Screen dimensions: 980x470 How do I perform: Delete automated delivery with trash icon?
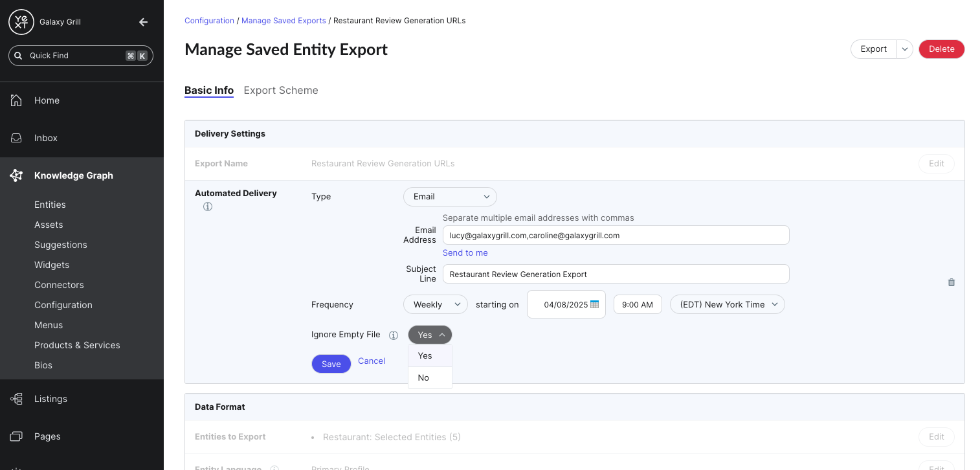[x=951, y=282]
